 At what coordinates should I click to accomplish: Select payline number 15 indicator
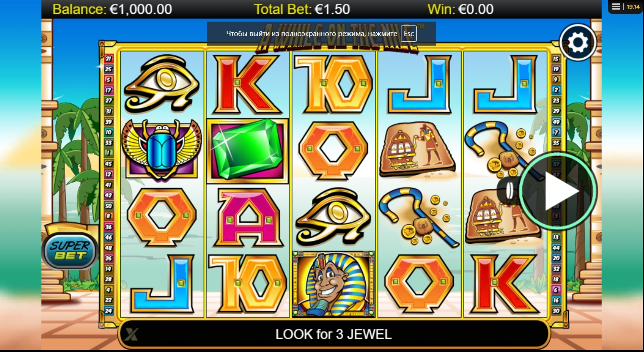point(556,59)
